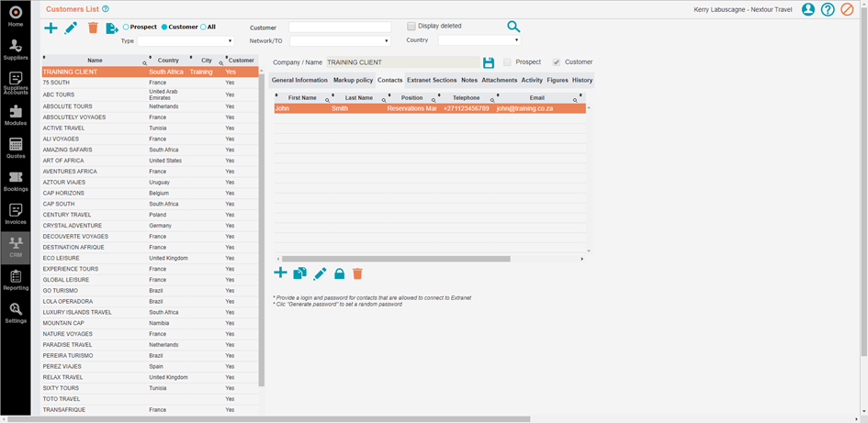
Task: Switch to General Information tab
Action: 299,80
